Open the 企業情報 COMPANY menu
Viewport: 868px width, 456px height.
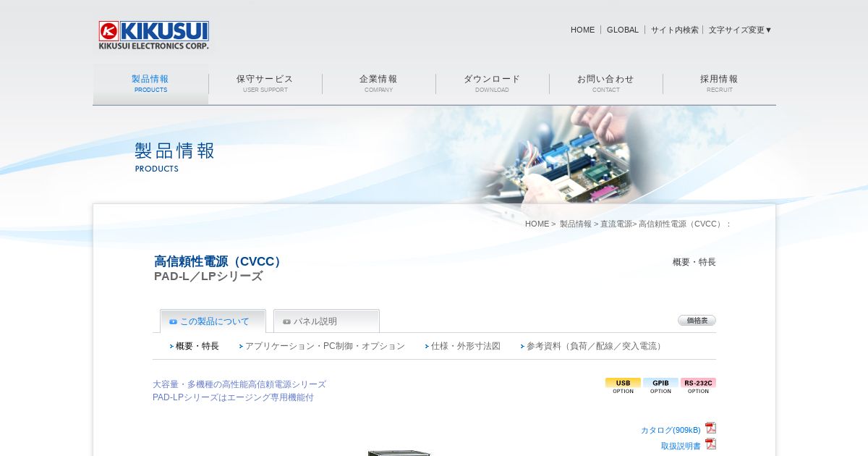[x=378, y=84]
